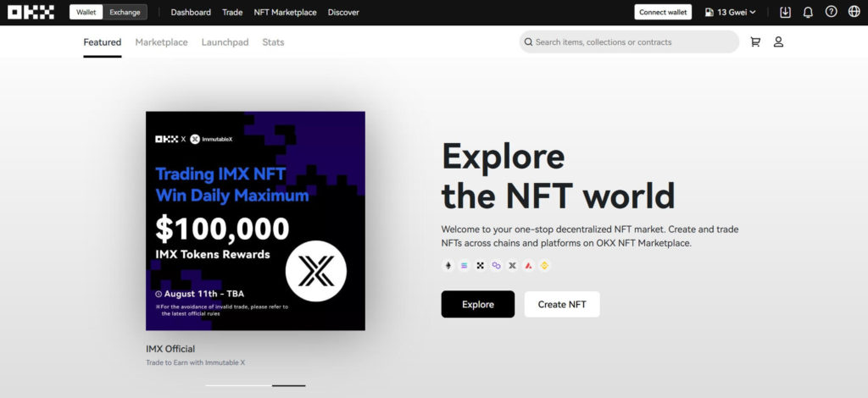Open the Dashboard menu
The height and width of the screenshot is (398, 868).
coord(191,12)
